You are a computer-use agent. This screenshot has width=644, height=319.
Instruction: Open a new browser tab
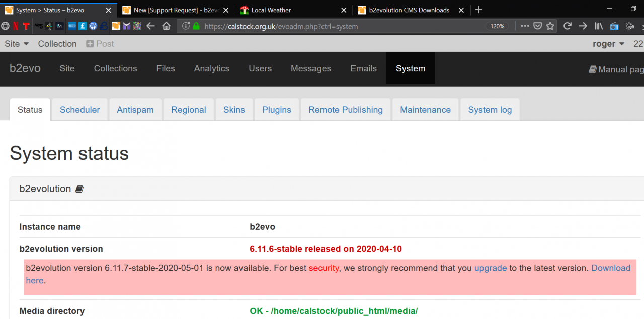[478, 10]
